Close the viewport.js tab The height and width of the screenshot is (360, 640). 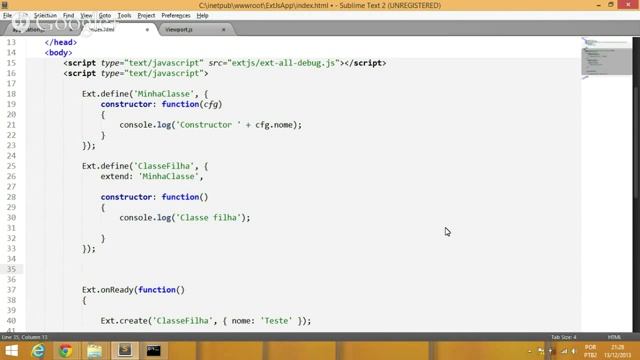pyautogui.click(x=223, y=29)
